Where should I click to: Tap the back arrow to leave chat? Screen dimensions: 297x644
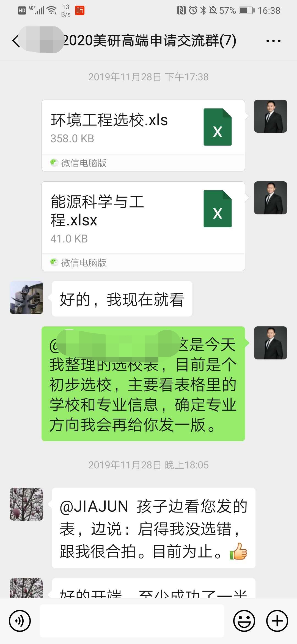(16, 41)
